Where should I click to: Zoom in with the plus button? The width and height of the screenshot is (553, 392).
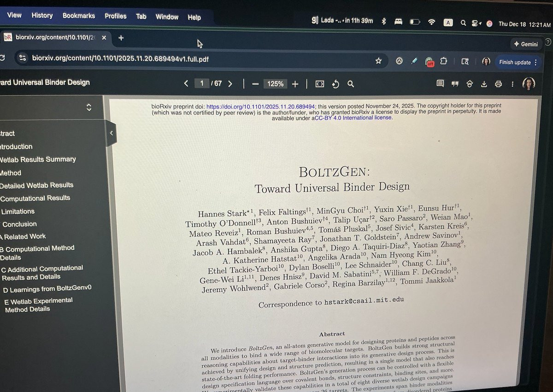pos(295,84)
